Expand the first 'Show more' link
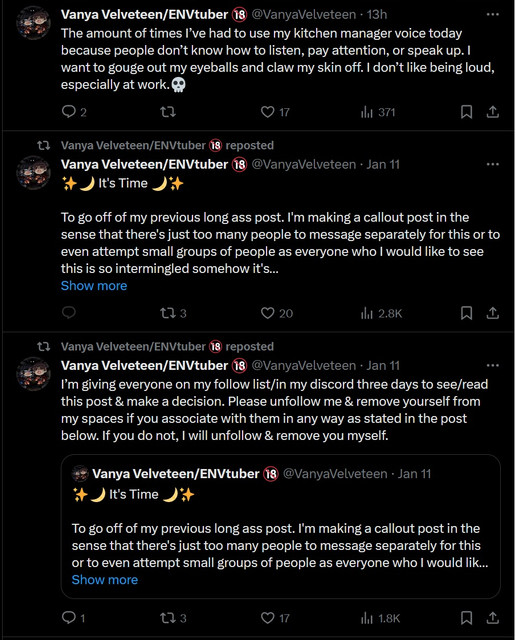Viewport: 516px width, 640px height. click(x=94, y=286)
